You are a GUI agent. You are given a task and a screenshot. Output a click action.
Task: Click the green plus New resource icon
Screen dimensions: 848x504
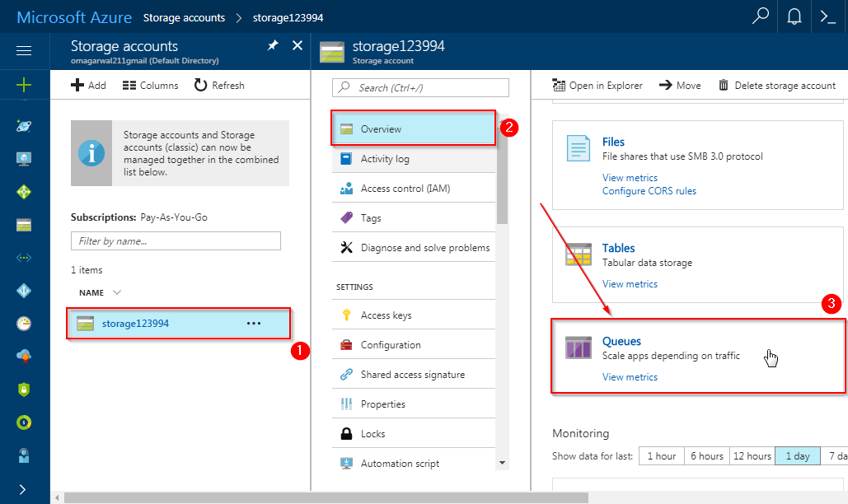click(24, 85)
